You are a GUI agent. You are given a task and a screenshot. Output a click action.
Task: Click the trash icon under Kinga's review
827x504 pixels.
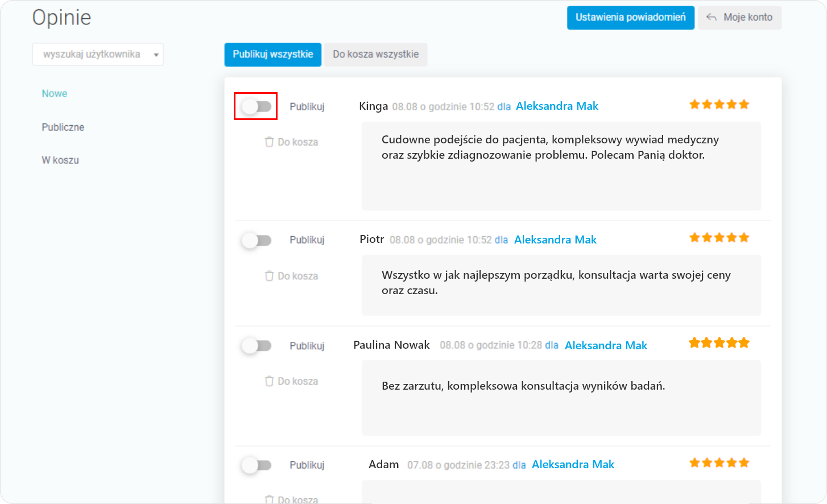[270, 142]
